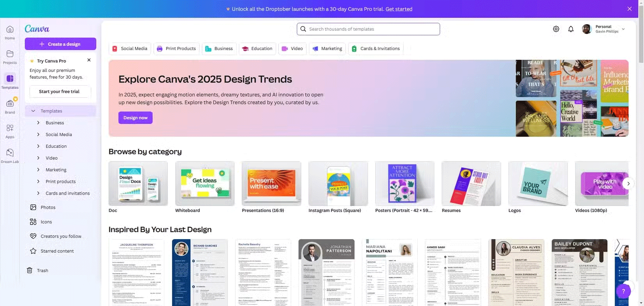Click the search magnifier icon
The height and width of the screenshot is (306, 644).
[303, 29]
